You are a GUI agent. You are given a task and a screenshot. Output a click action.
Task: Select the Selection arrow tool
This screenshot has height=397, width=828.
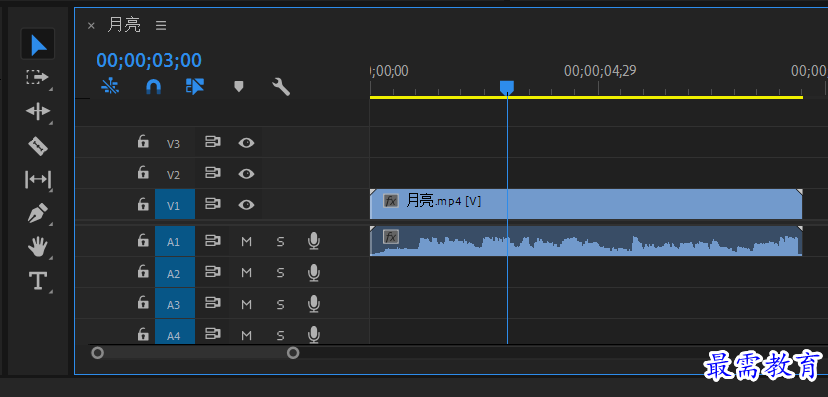point(38,44)
